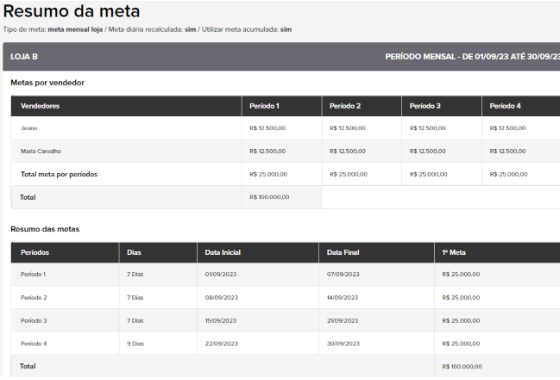Click Maria Carvalho's Período 2 value
Screen dimensions: 560x380
click(x=348, y=151)
